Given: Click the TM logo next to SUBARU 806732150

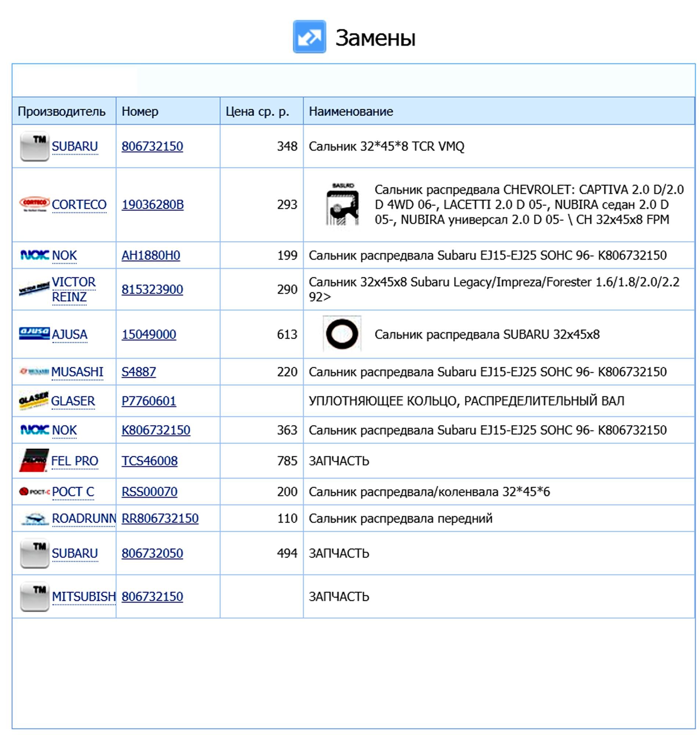Looking at the screenshot, I should click(34, 146).
